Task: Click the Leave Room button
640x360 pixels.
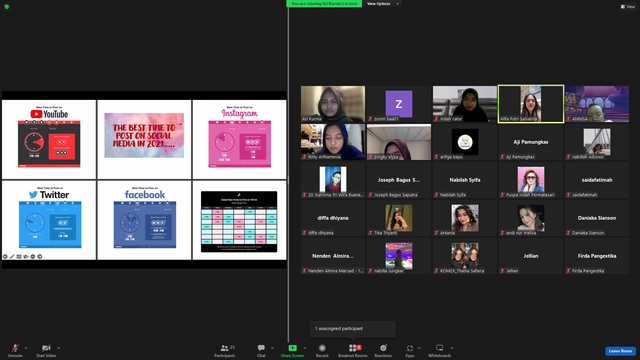Action: point(620,351)
